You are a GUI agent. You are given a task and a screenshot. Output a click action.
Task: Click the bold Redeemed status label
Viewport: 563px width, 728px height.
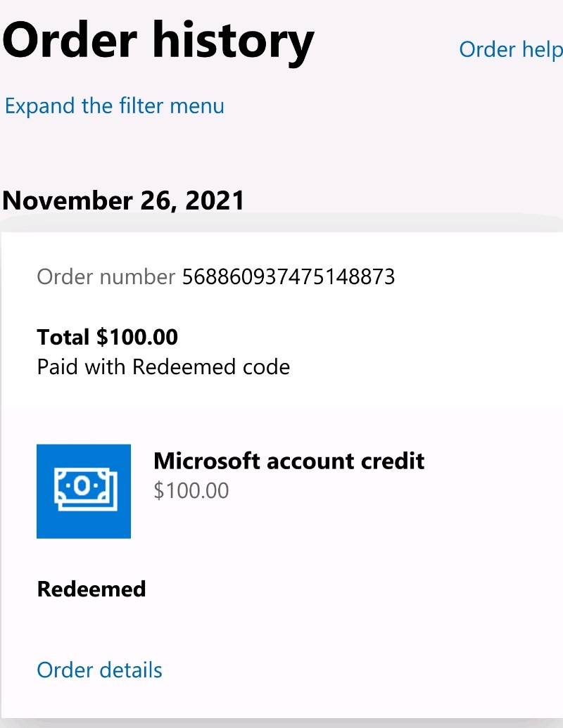(91, 589)
